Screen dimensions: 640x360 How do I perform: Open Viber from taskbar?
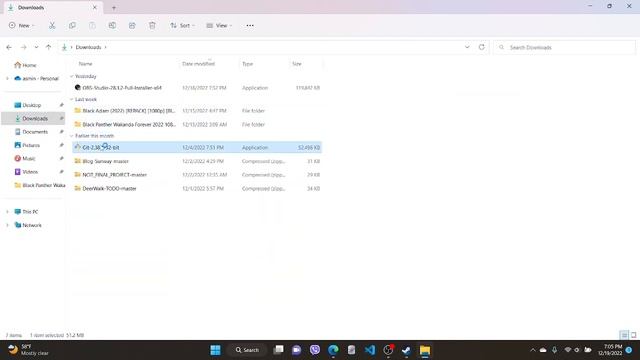(315, 350)
